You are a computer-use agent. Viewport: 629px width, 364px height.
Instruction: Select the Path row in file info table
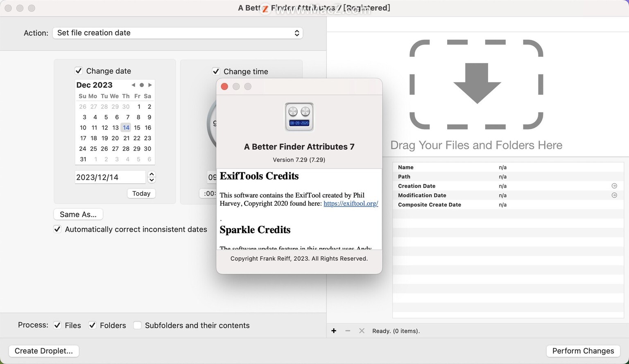tap(508, 177)
